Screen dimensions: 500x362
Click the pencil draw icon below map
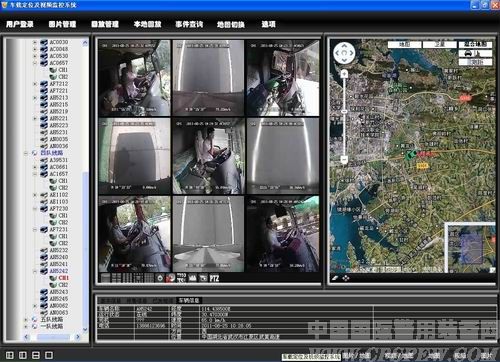335,278
